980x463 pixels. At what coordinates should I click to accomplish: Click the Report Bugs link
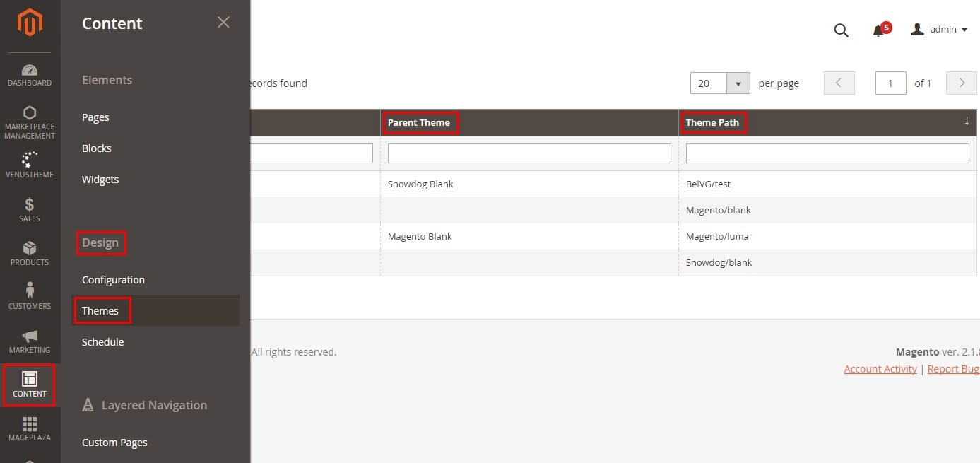953,369
